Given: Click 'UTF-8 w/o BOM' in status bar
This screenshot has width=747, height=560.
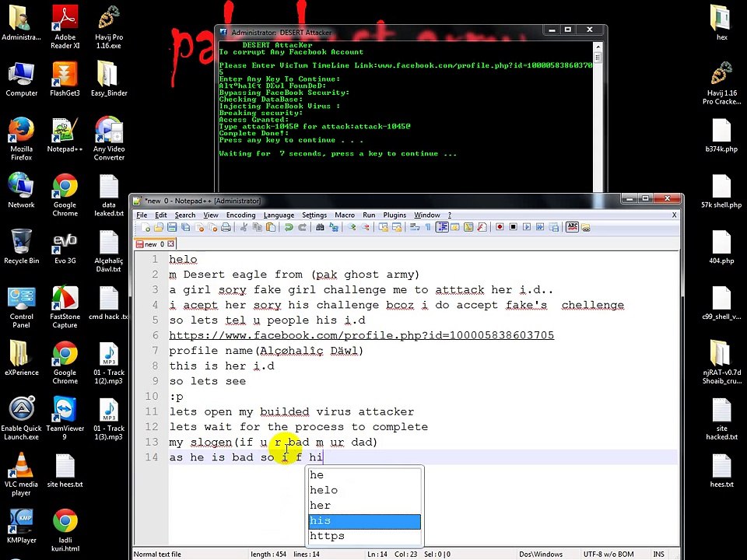Looking at the screenshot, I should pos(608,555).
